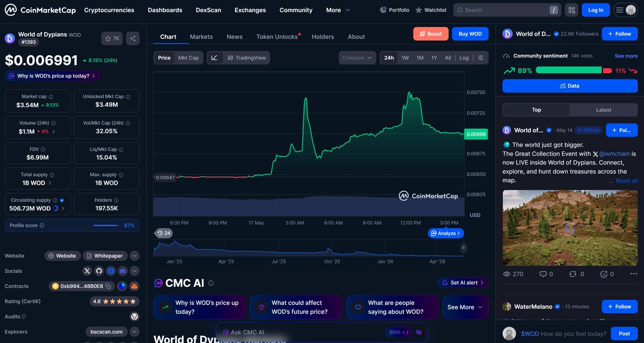
Task: Enable Log scale on chart
Action: pos(464,58)
